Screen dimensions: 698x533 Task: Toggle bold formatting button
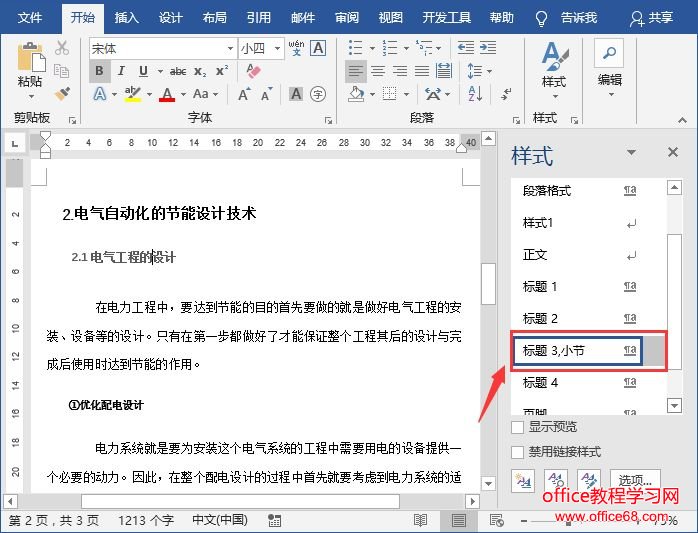click(99, 71)
